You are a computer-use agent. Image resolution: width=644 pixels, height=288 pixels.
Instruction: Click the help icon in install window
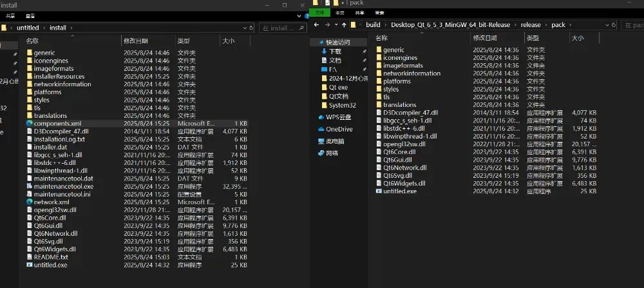(x=307, y=15)
